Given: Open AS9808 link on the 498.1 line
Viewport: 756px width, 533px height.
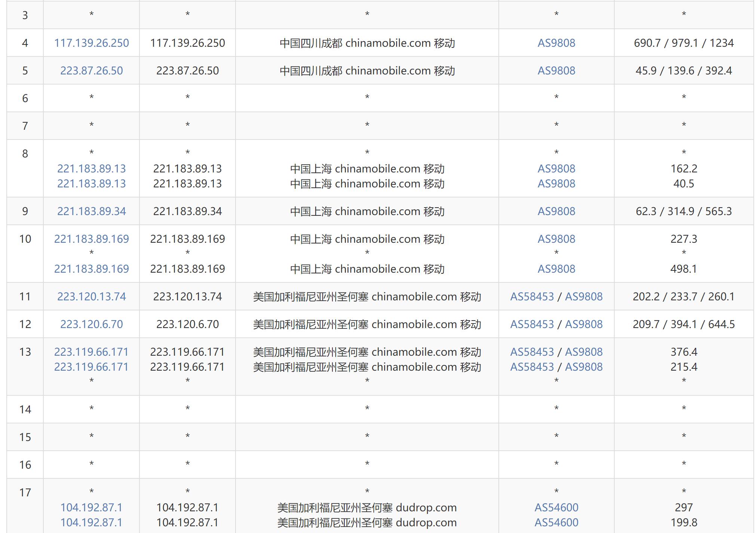Looking at the screenshot, I should point(556,269).
